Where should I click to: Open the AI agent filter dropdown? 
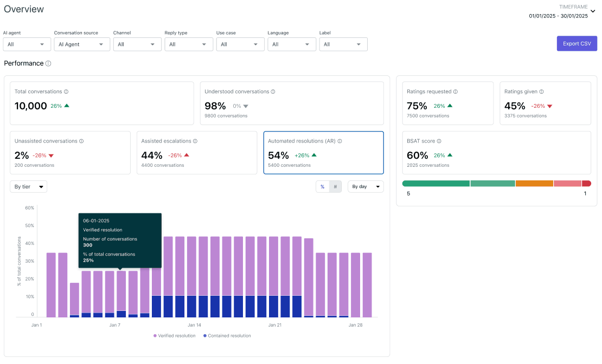point(27,44)
